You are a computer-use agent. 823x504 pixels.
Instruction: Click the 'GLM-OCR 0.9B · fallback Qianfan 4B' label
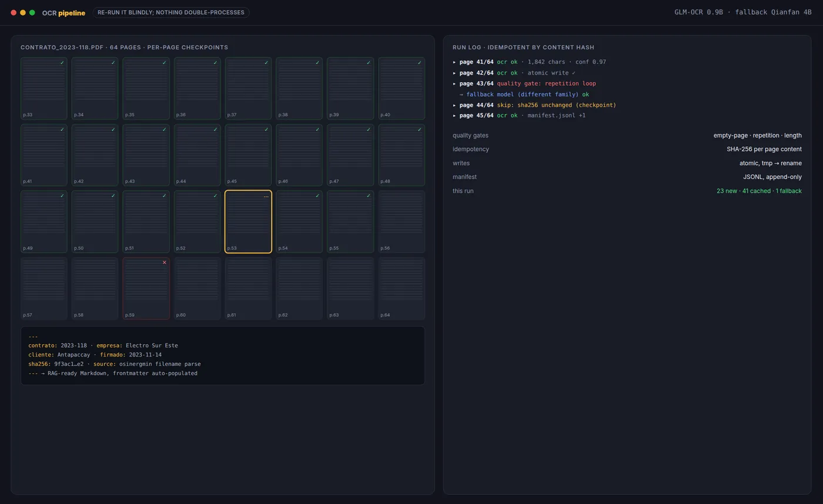[742, 12]
